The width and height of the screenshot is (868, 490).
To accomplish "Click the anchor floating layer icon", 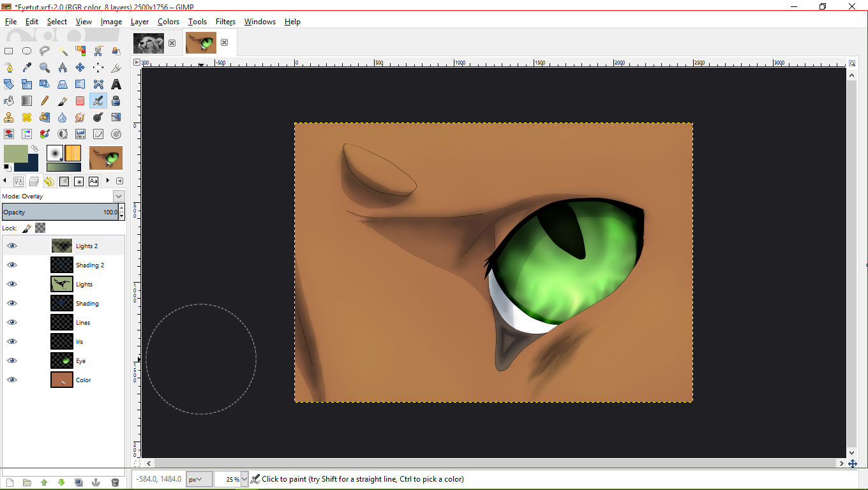I will click(x=96, y=482).
